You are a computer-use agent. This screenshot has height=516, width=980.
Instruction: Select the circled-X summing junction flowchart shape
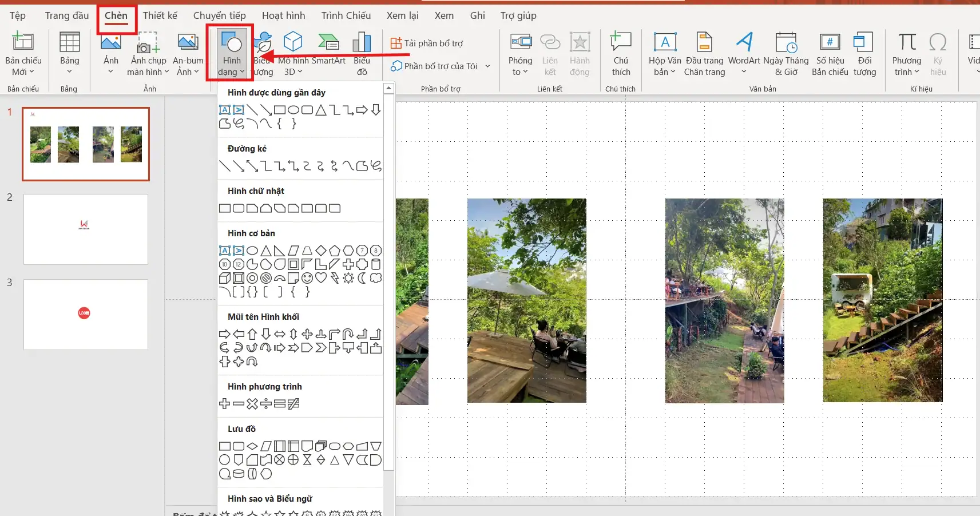tap(280, 460)
